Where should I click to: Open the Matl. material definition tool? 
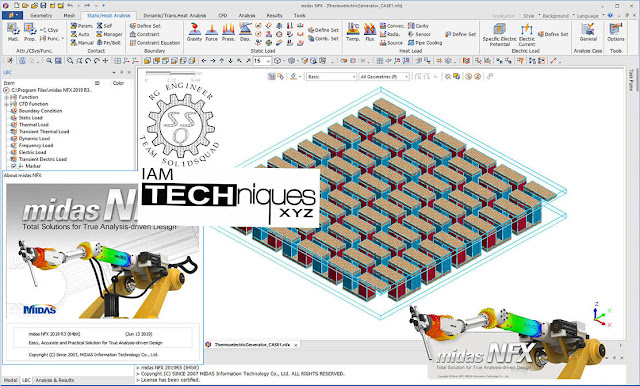(13, 32)
